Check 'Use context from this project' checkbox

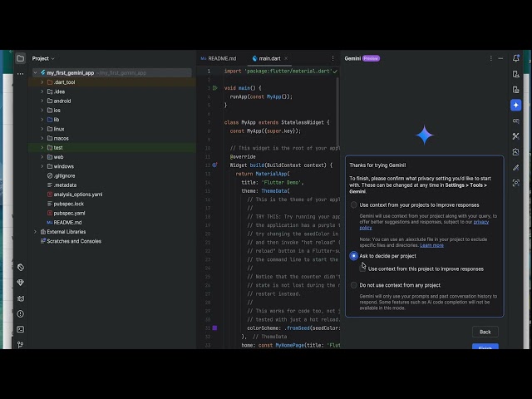[x=362, y=268]
